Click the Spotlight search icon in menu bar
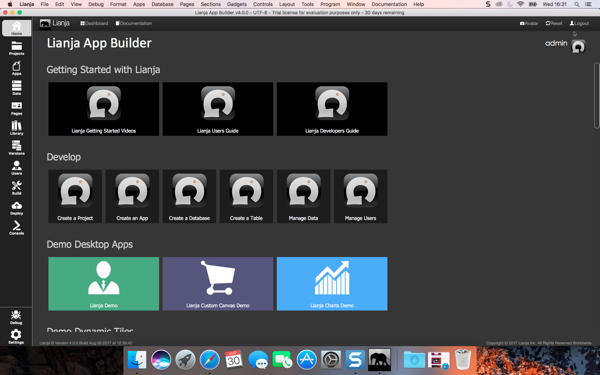 click(577, 4)
